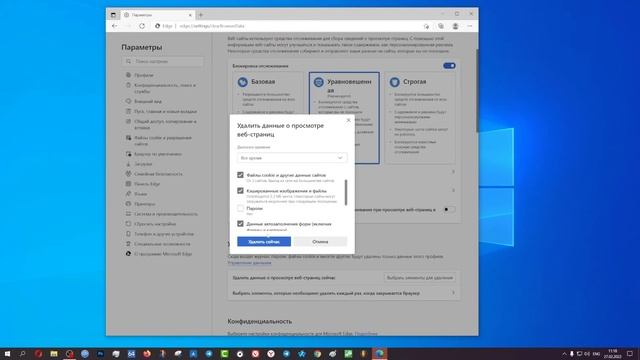Open tab actions icon left of tabs

tap(113, 15)
